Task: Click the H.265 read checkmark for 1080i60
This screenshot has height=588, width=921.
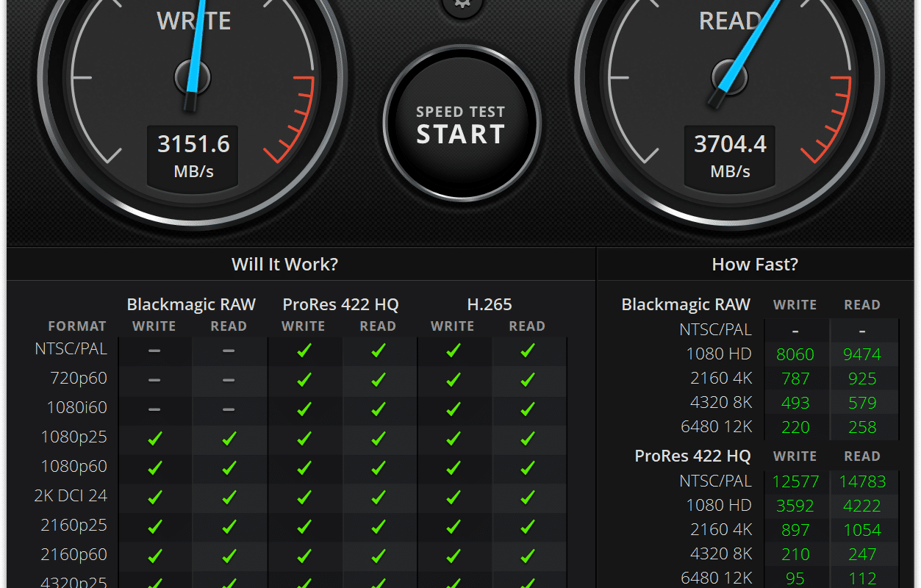Action: coord(527,409)
